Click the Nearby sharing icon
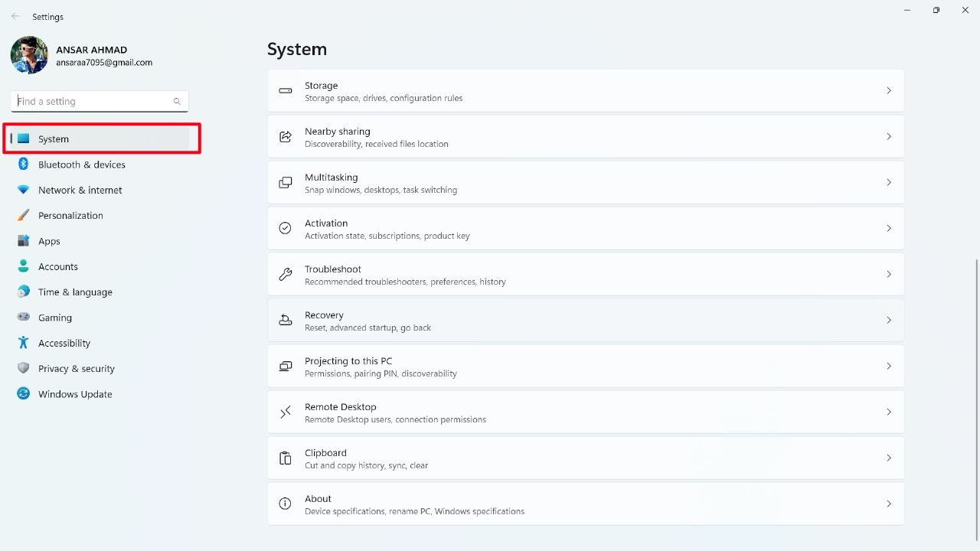The width and height of the screenshot is (980, 551). [x=286, y=137]
